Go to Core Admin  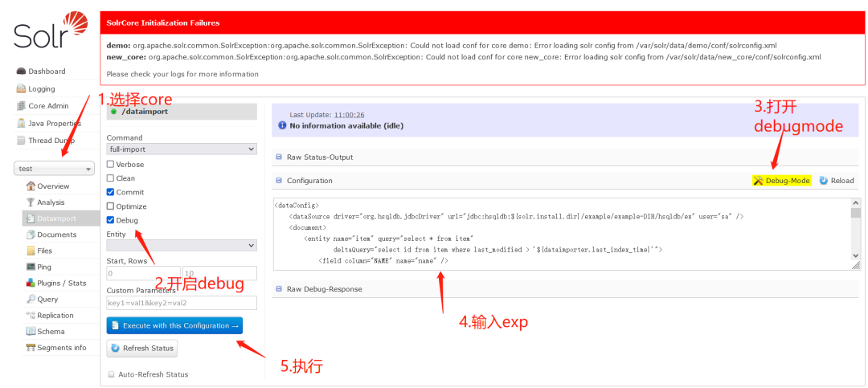click(x=49, y=106)
